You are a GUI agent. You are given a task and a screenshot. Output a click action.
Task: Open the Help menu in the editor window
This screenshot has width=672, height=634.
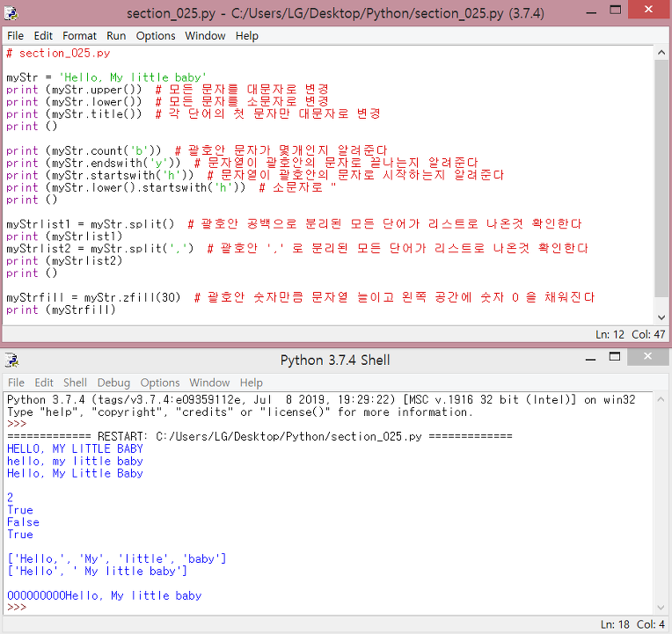coord(247,36)
